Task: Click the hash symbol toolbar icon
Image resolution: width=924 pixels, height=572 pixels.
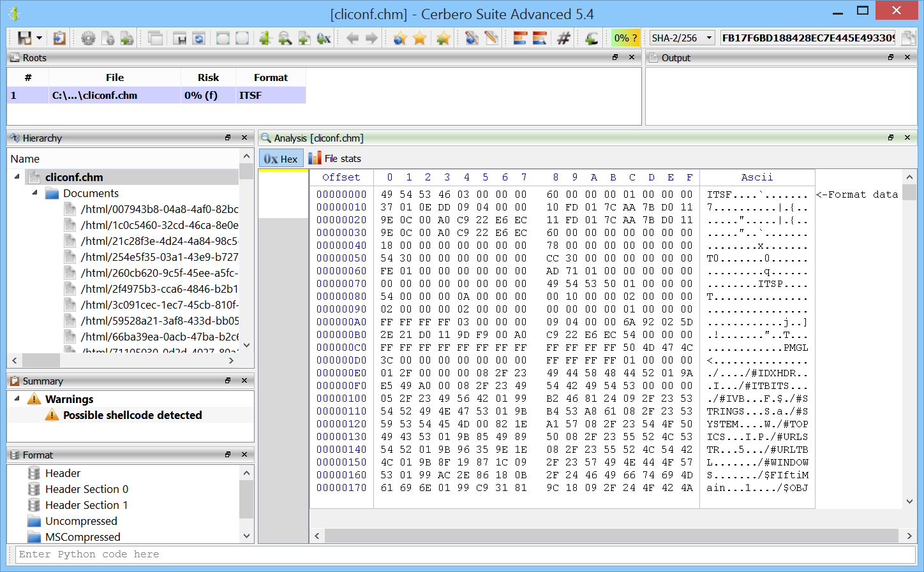Action: 563,38
